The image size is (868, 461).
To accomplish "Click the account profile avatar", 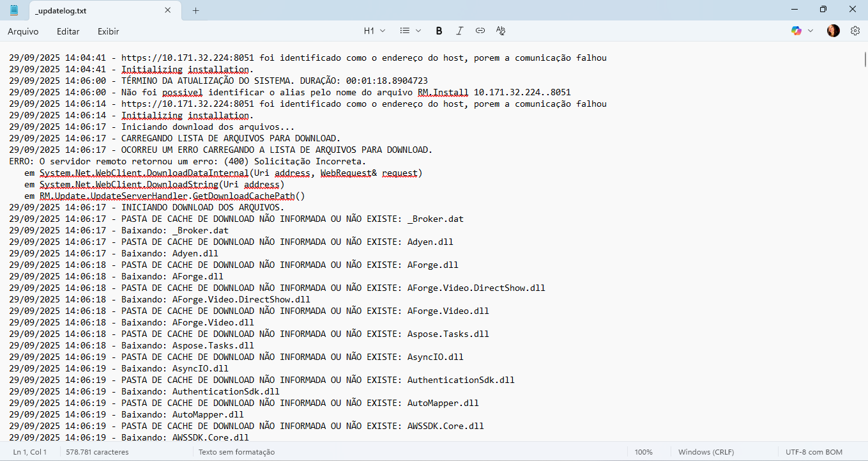I will tap(833, 30).
